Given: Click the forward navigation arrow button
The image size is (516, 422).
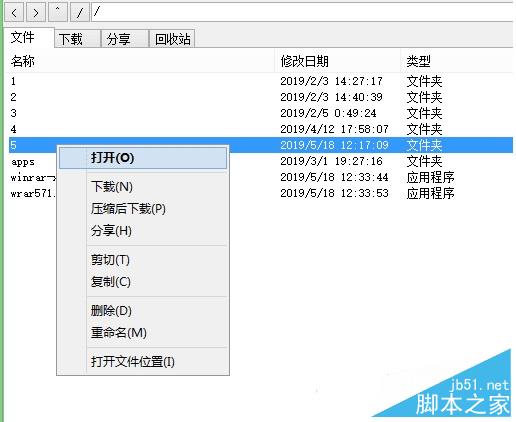Looking at the screenshot, I should tap(36, 13).
